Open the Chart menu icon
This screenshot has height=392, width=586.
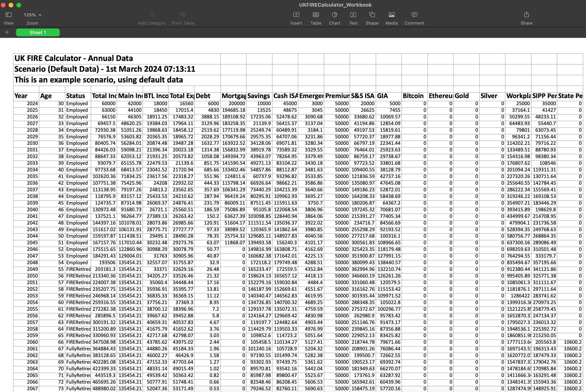[x=334, y=15]
